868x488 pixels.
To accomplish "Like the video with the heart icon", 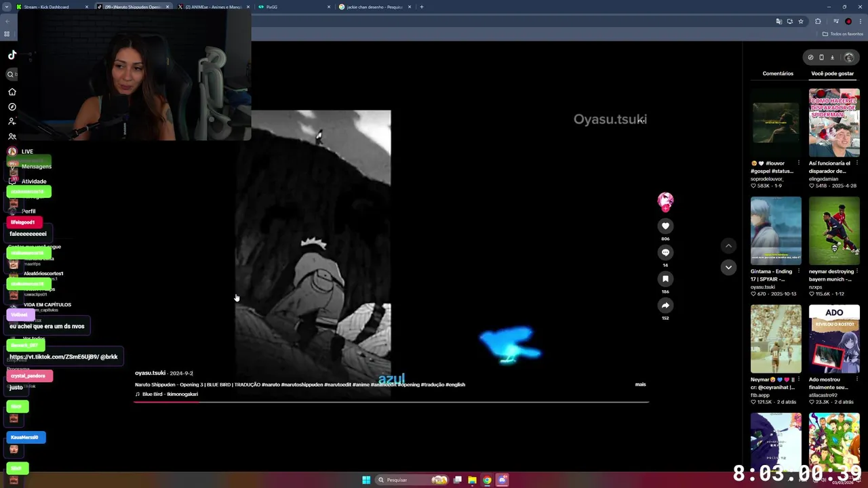I will point(665,226).
